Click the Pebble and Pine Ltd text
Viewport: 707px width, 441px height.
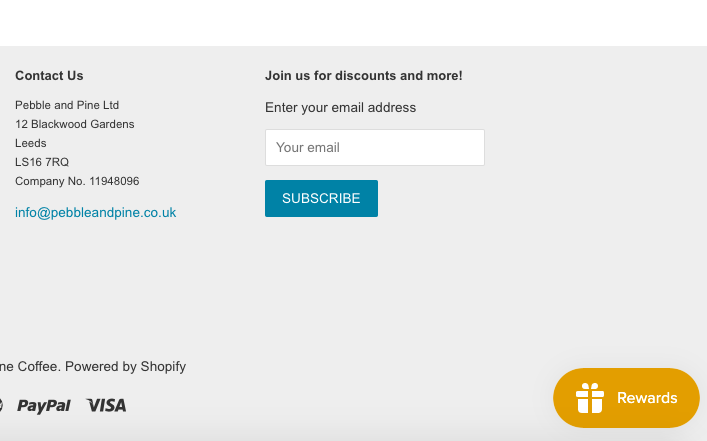point(67,105)
